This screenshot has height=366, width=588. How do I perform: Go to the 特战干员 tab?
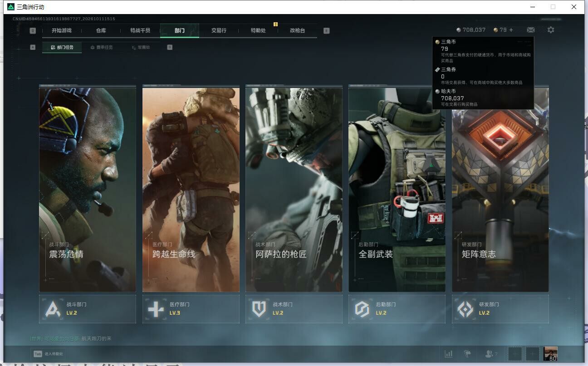click(140, 31)
